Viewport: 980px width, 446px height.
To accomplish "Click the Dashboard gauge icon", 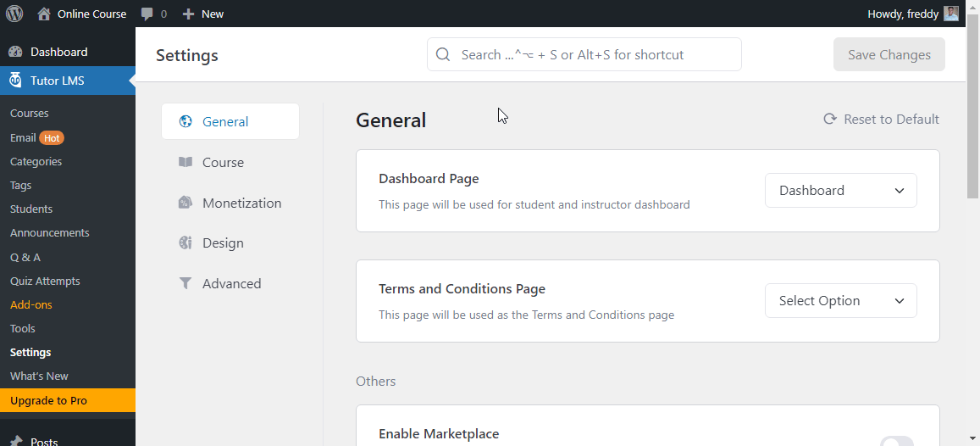I will coord(15,52).
